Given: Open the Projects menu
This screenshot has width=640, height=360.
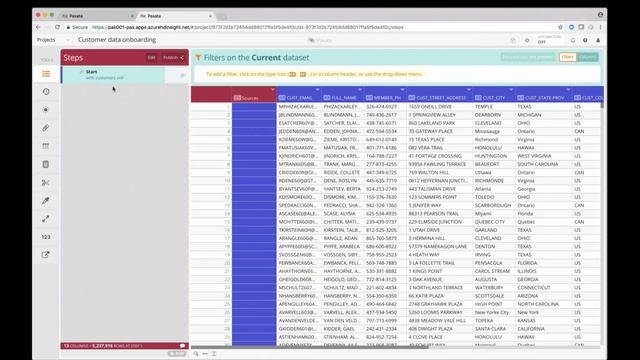Looking at the screenshot, I should pyautogui.click(x=46, y=40).
